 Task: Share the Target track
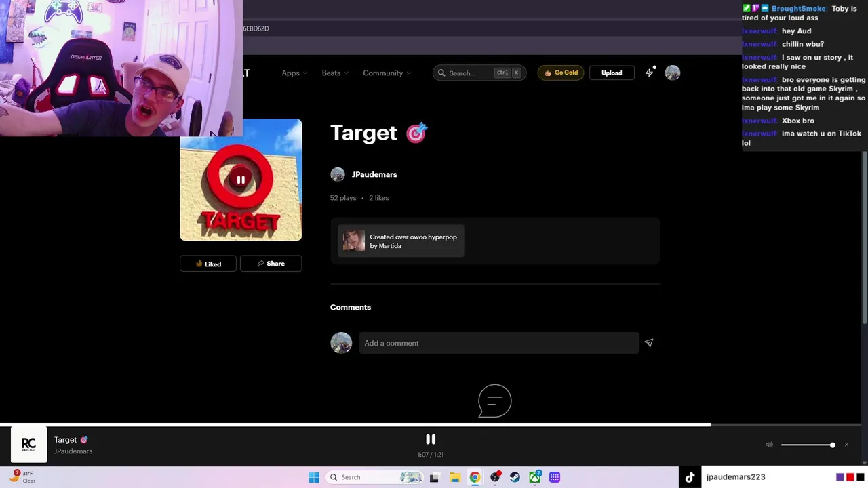(x=271, y=264)
